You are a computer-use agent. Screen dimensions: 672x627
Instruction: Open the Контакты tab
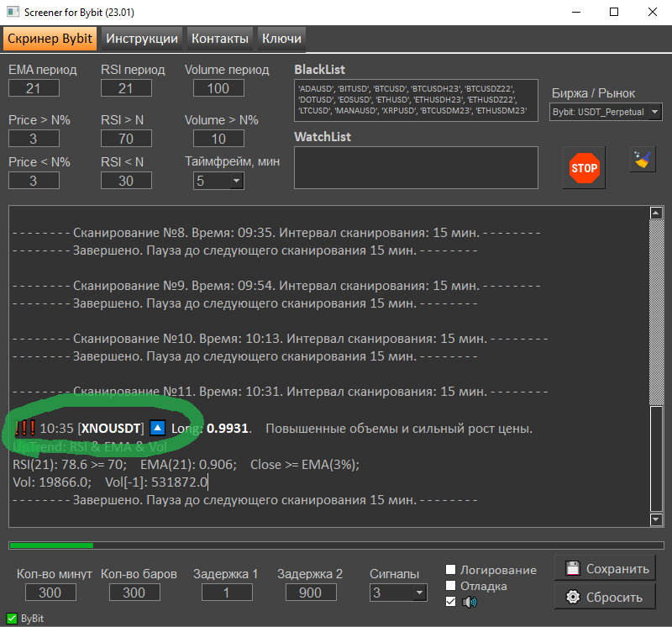pos(220,39)
